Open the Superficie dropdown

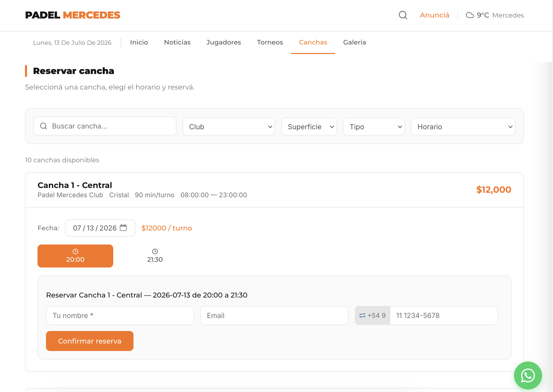click(x=309, y=127)
